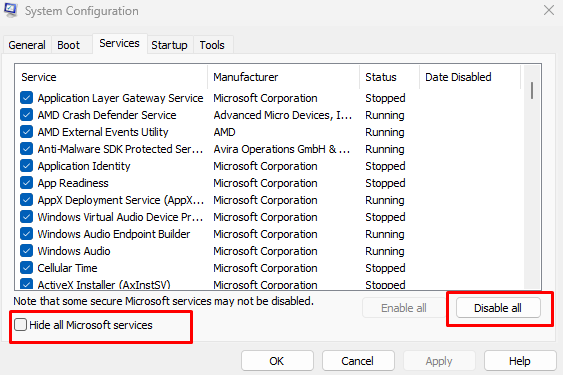Toggle the Hide all Microsoft services checkbox
This screenshot has width=563, height=375.
[20, 325]
